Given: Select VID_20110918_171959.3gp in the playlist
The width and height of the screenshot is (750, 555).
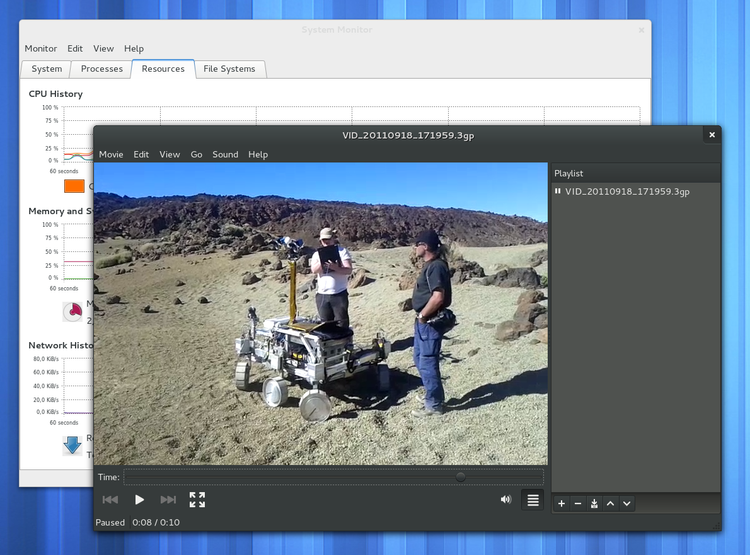Looking at the screenshot, I should coord(627,191).
